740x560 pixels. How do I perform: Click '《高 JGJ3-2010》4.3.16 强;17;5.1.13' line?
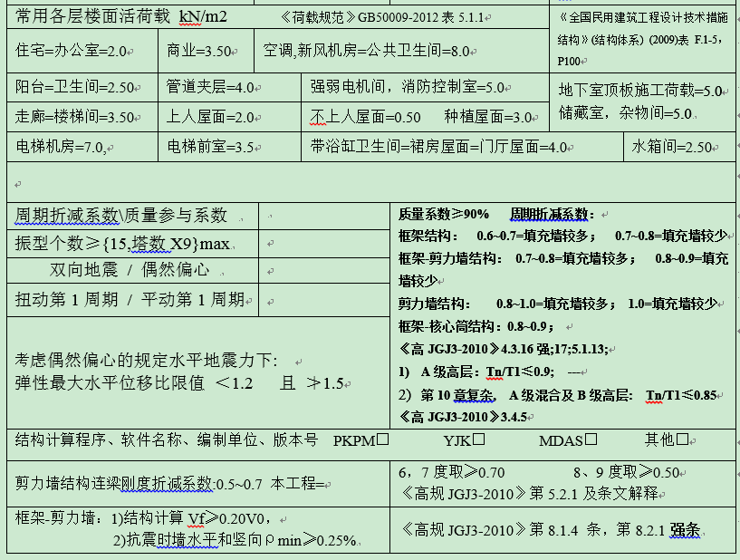[x=504, y=349]
